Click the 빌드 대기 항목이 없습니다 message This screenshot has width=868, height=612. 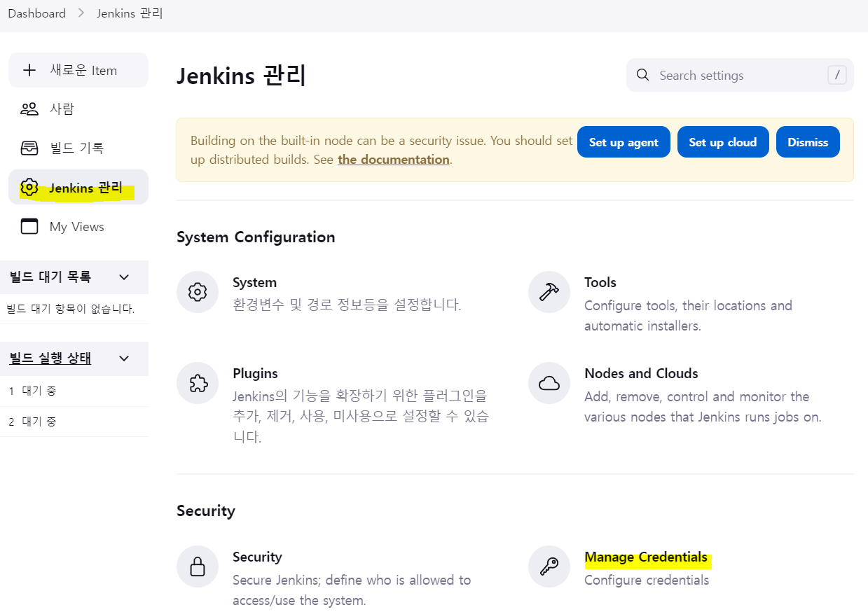[x=71, y=309]
